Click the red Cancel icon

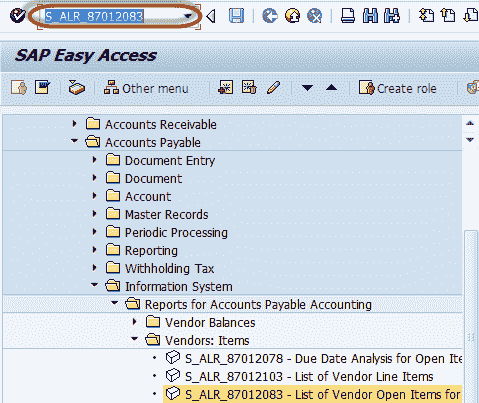click(314, 16)
